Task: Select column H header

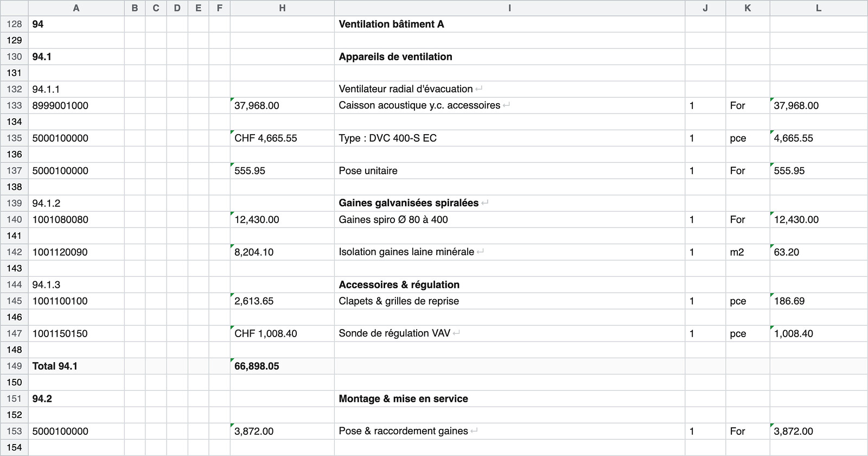Action: [x=282, y=8]
